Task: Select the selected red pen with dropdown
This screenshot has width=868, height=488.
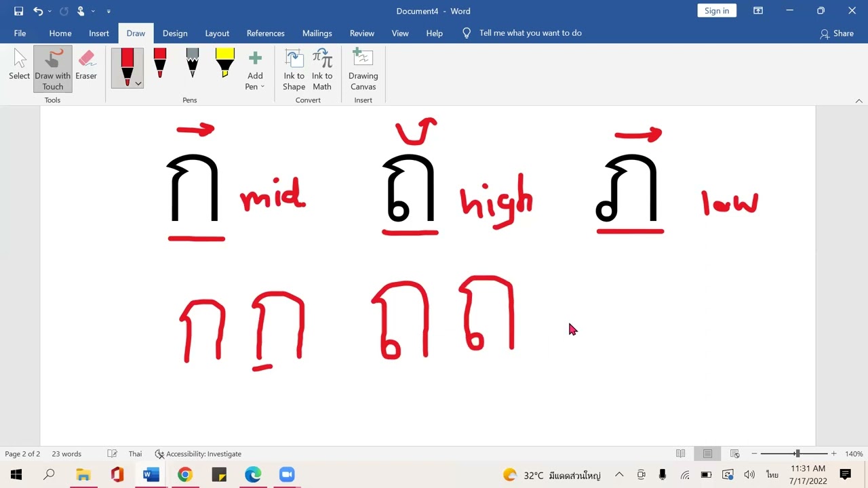Action: [127, 68]
